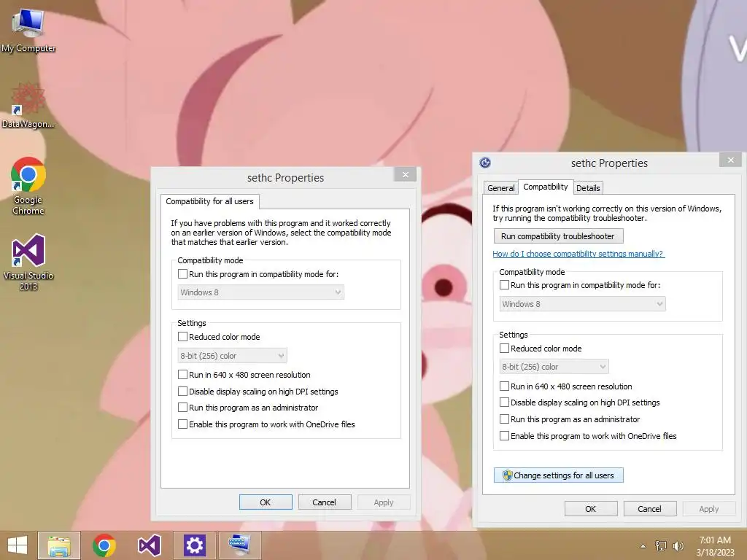Check Run as administrator in right dialog

[504, 419]
